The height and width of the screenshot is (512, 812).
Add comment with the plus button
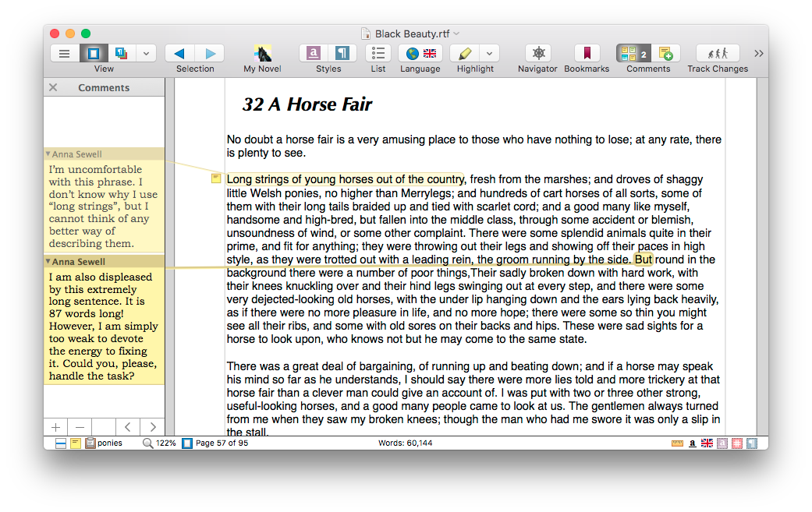coord(56,427)
